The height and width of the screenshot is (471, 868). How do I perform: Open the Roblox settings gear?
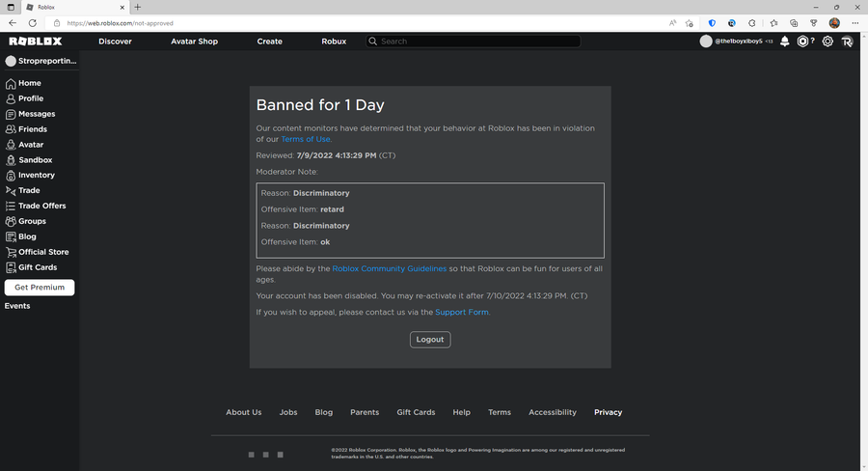click(827, 42)
